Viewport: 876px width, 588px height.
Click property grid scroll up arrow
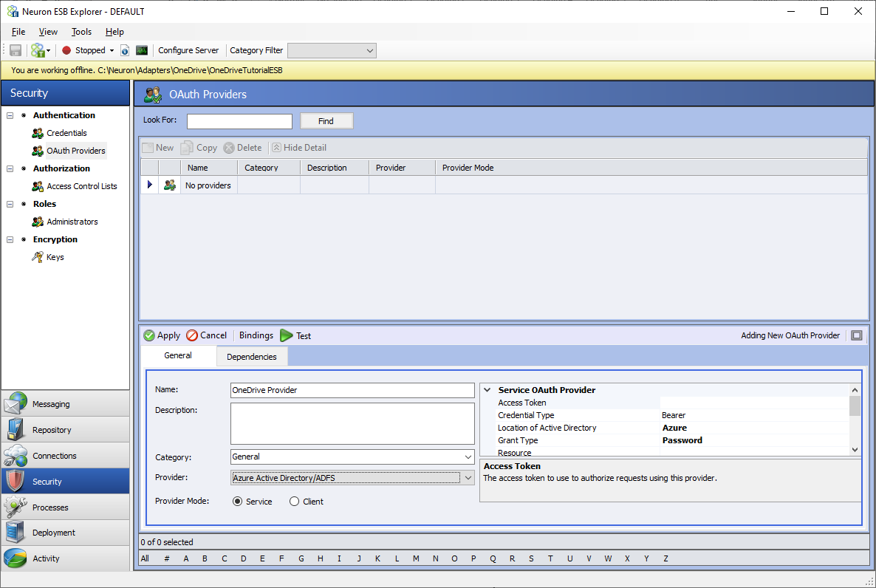pyautogui.click(x=855, y=390)
